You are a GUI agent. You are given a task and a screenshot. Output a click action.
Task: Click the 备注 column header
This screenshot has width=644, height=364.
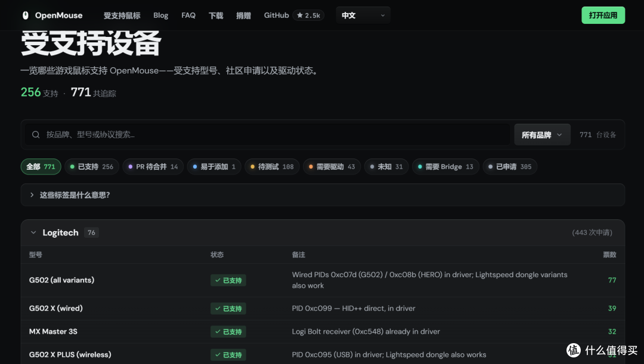[299, 255]
